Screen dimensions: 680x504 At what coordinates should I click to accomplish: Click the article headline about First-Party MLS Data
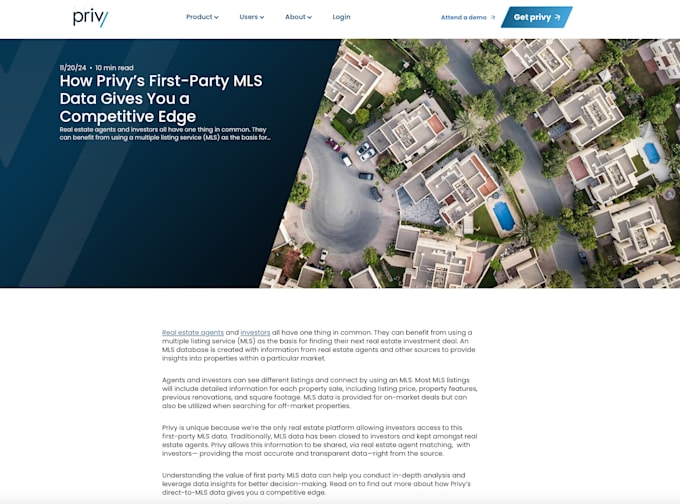(x=161, y=98)
